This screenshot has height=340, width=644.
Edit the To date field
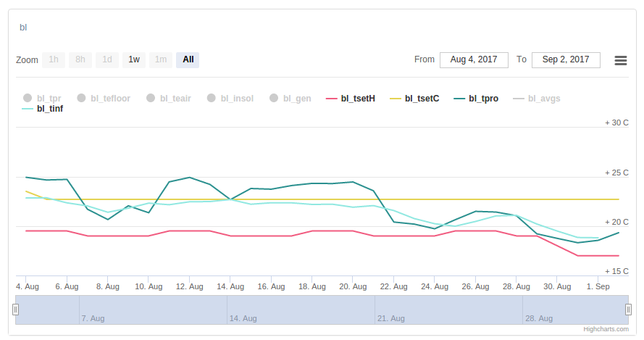(x=566, y=59)
